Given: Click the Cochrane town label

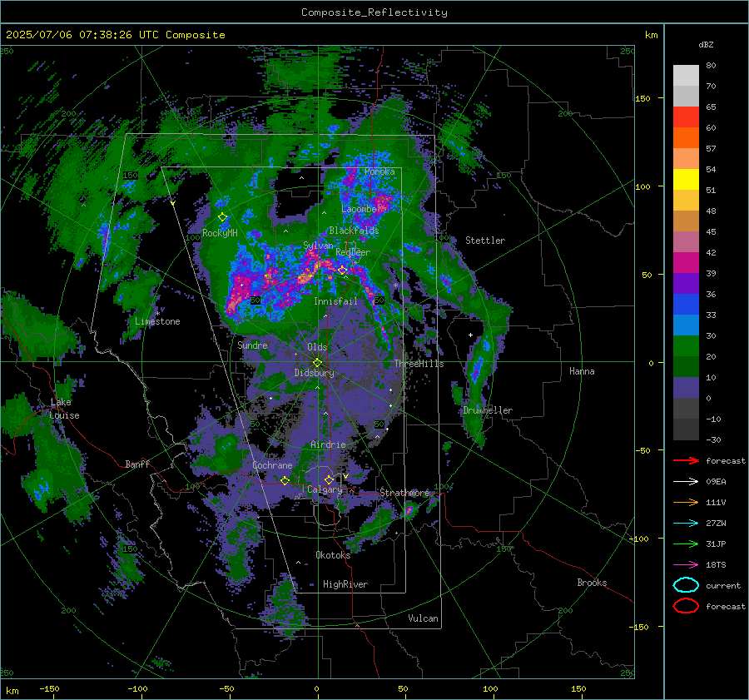Looking at the screenshot, I should click(x=272, y=465).
